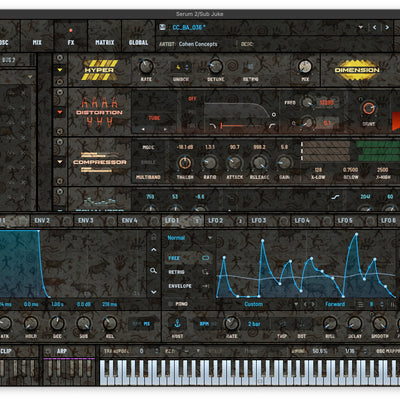Switch to the GLOBAL tab
The width and height of the screenshot is (400, 400).
click(x=138, y=42)
